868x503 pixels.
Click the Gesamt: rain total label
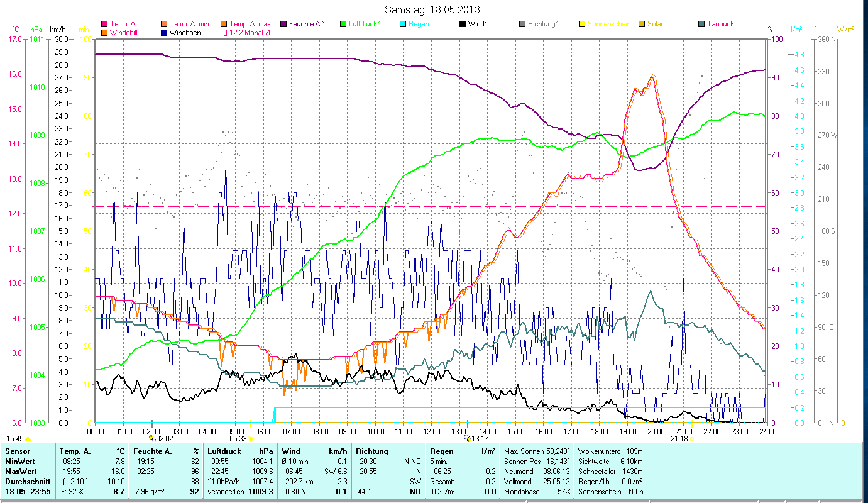(442, 482)
